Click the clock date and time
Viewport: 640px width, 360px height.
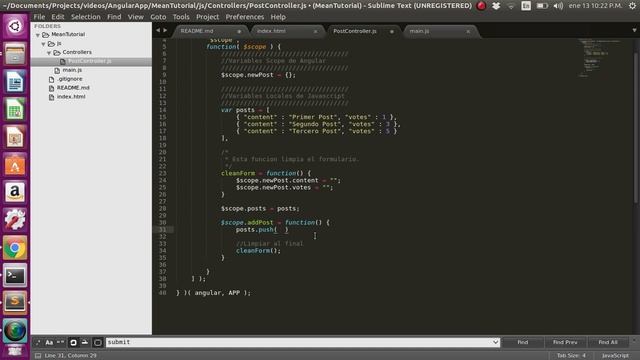(x=595, y=6)
